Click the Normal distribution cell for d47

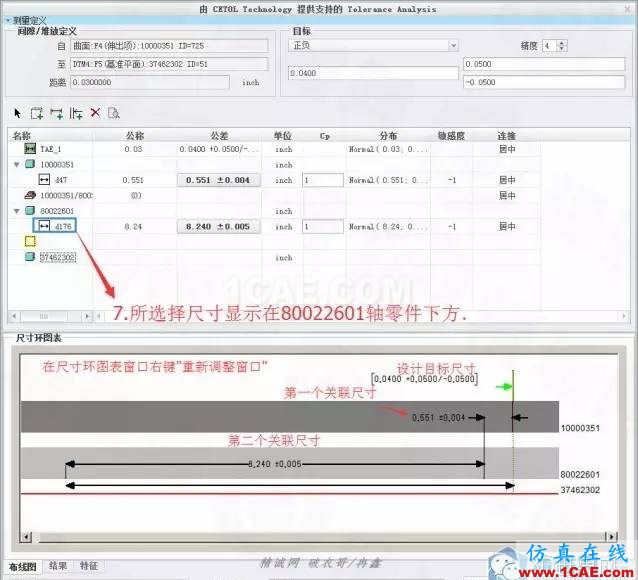(x=388, y=180)
